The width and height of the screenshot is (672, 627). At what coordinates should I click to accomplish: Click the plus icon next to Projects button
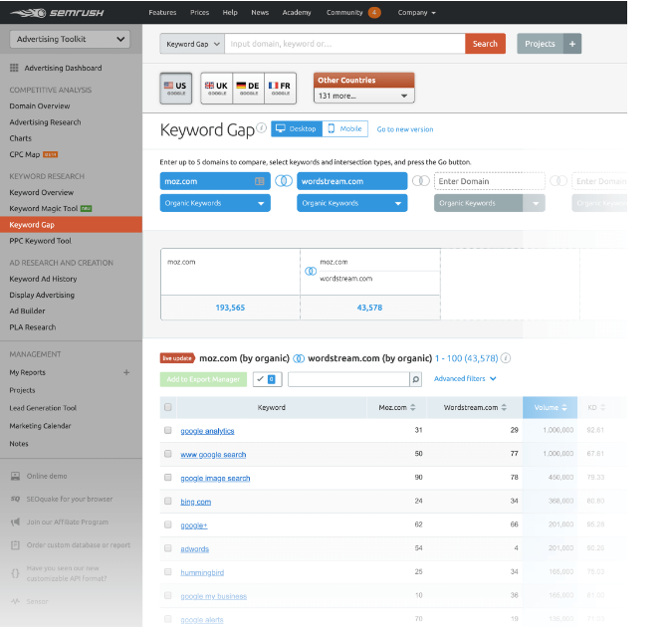tap(572, 44)
